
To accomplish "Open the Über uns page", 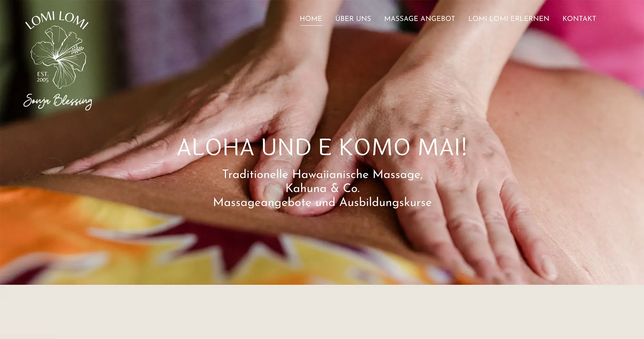I will tap(353, 19).
